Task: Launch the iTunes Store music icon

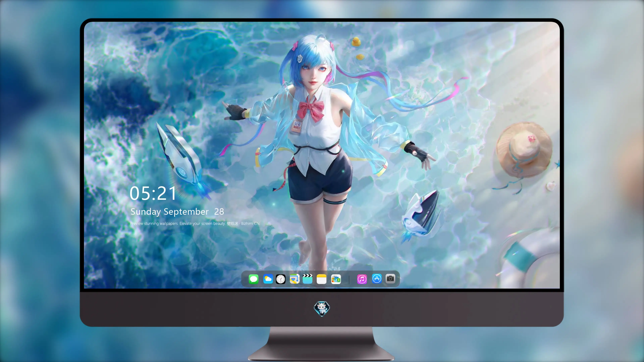Action: point(362,279)
